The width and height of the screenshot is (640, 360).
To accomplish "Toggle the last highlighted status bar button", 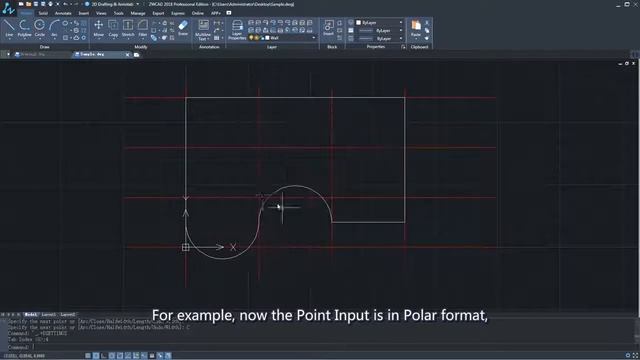I will [x=168, y=356].
